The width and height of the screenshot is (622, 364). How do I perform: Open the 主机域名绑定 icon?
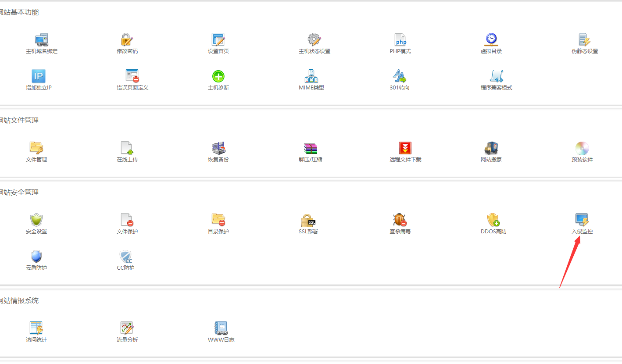click(41, 40)
